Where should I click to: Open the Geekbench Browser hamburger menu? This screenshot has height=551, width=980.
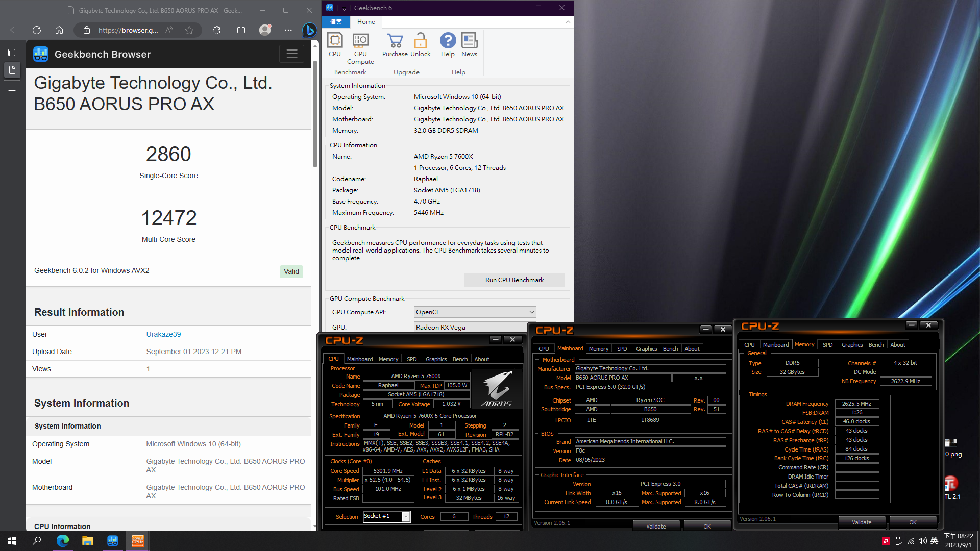292,54
